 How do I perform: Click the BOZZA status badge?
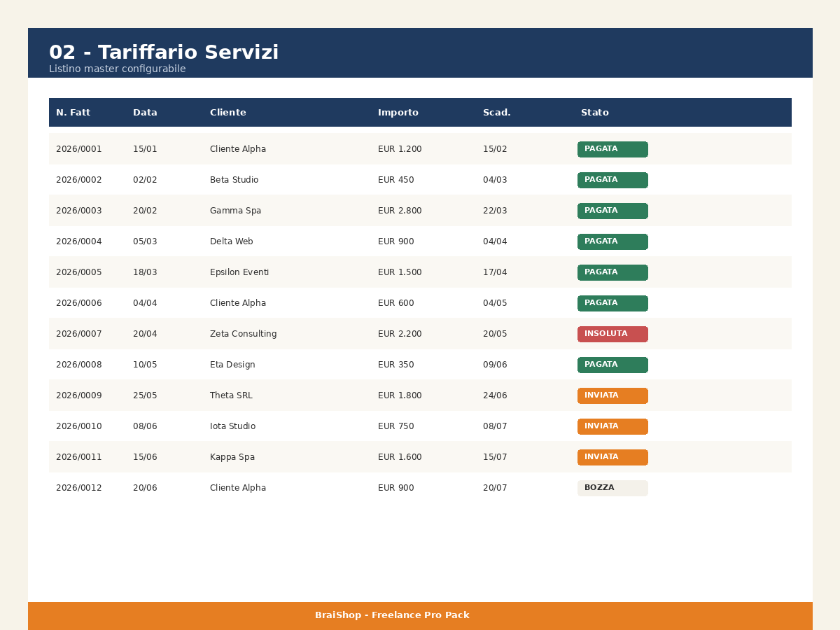[x=612, y=488]
